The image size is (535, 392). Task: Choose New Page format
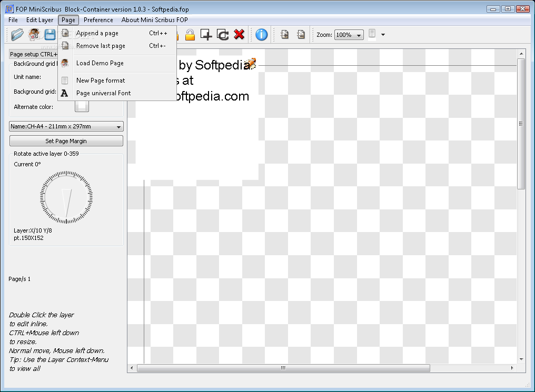click(x=117, y=81)
